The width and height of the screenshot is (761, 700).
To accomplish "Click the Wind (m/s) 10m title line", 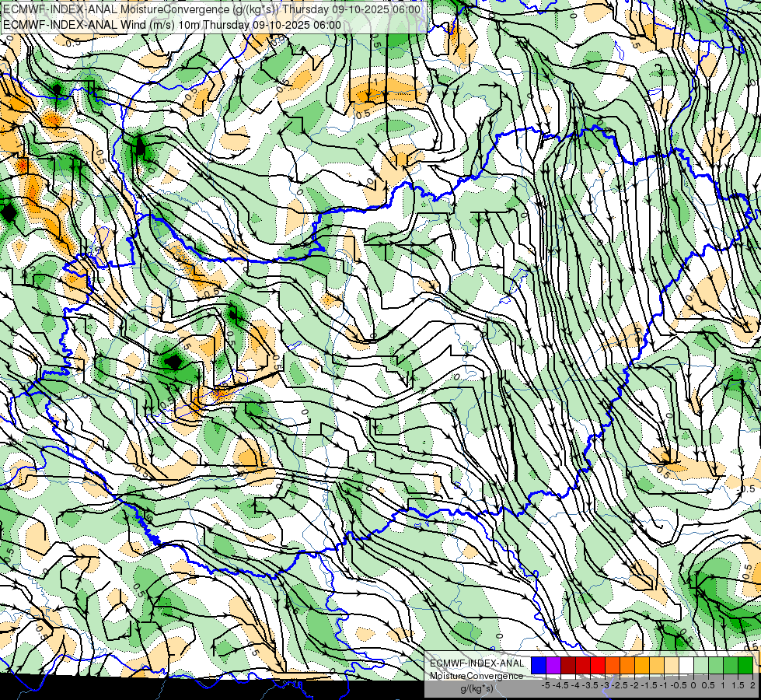I will (173, 25).
